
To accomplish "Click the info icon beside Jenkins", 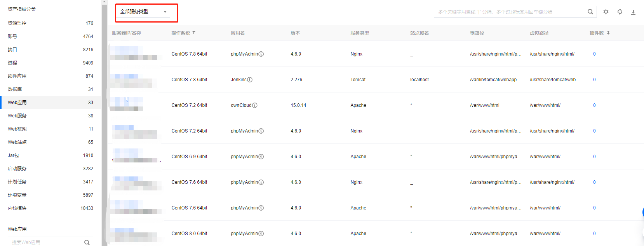I will pyautogui.click(x=250, y=80).
